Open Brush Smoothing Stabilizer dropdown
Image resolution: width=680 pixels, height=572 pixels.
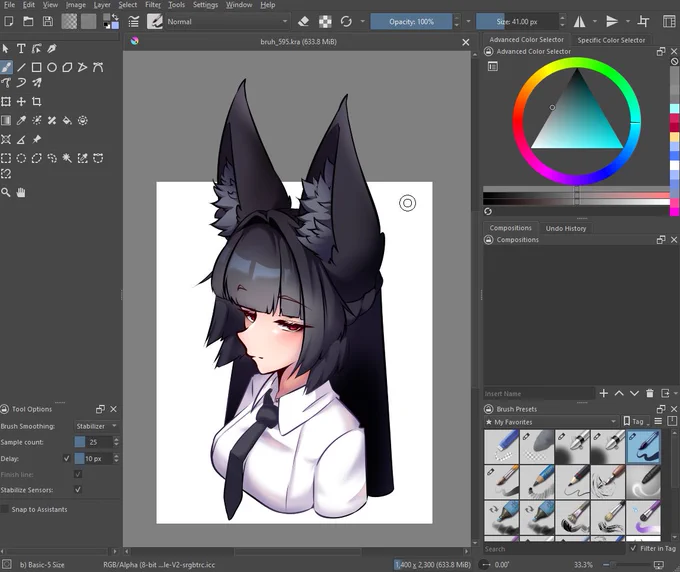(97, 426)
